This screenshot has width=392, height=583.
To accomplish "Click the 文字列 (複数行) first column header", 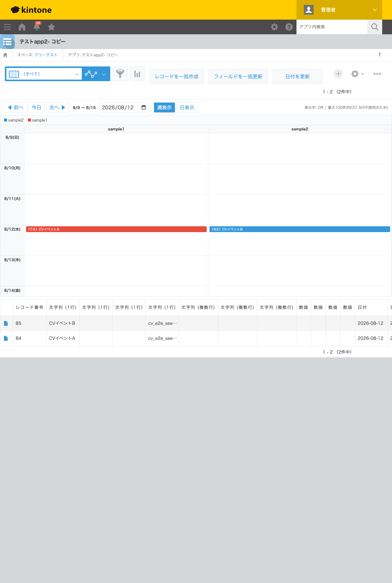I will coord(198,307).
